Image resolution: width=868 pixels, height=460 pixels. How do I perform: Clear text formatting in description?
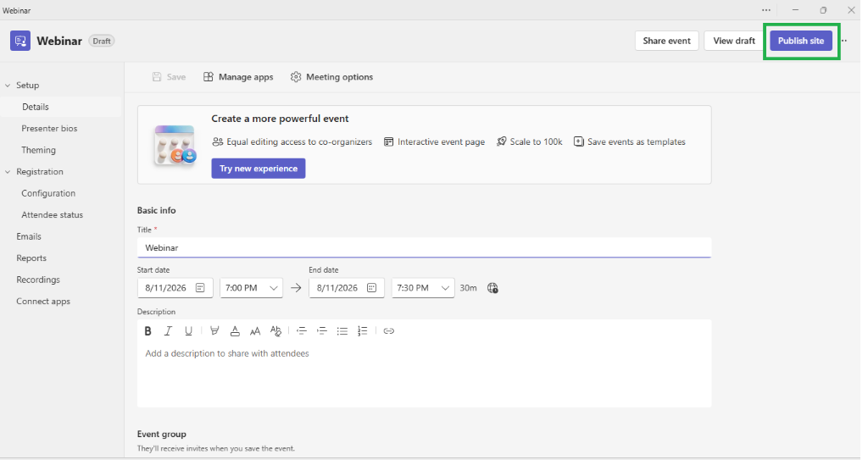coord(275,331)
